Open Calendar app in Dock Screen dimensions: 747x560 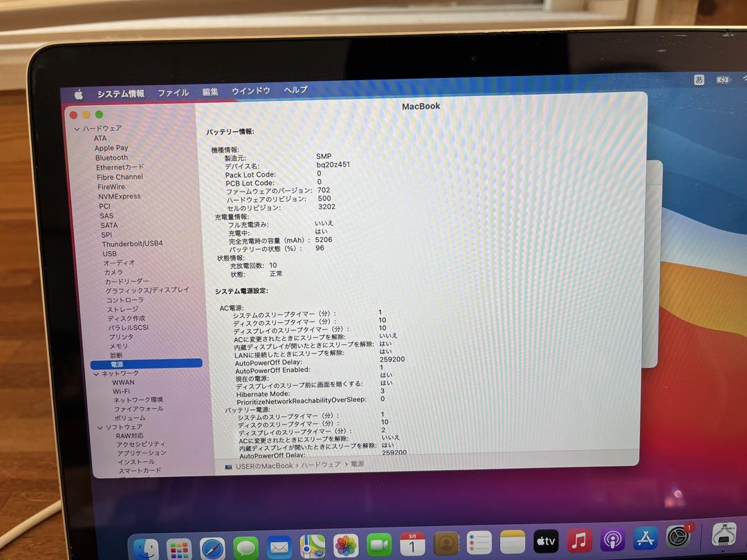[x=412, y=544]
